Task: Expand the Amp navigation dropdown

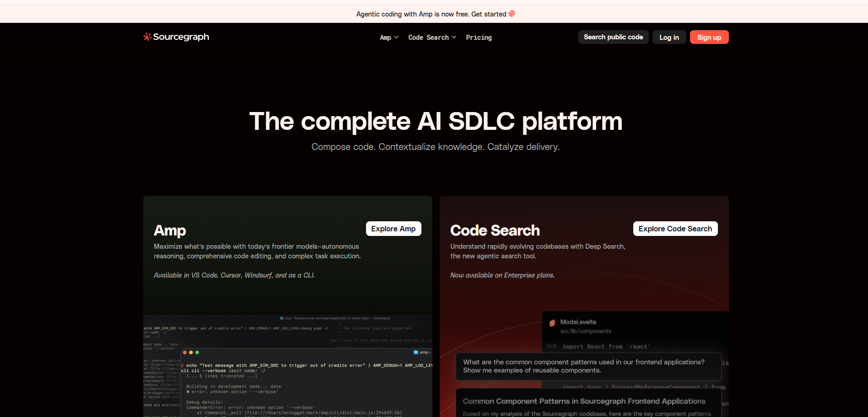Action: (x=389, y=37)
